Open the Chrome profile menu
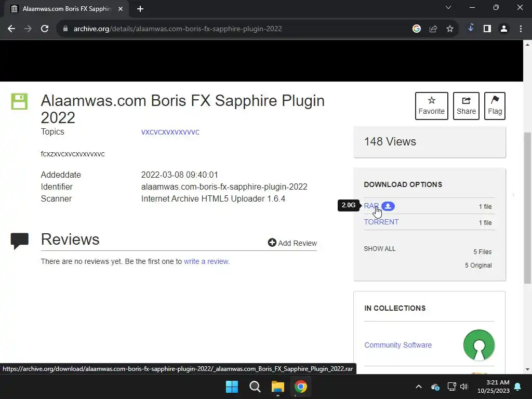Viewport: 532px width, 399px height. (x=504, y=29)
